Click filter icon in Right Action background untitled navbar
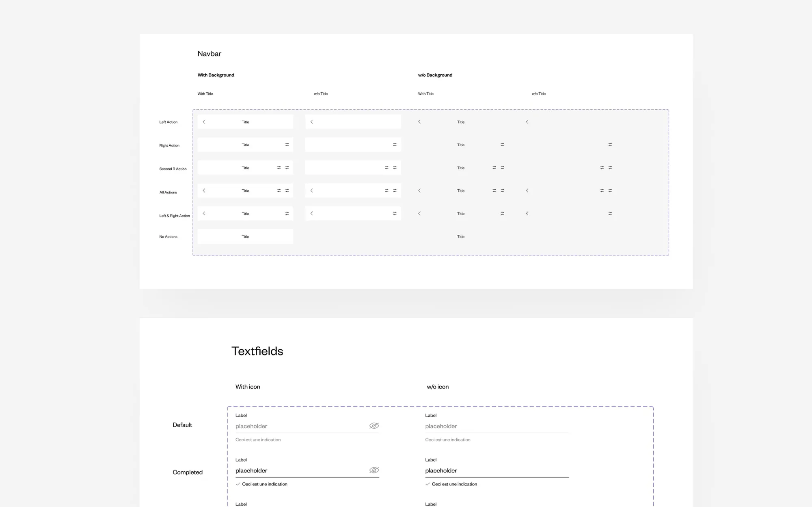This screenshot has height=507, width=812. coord(395,145)
